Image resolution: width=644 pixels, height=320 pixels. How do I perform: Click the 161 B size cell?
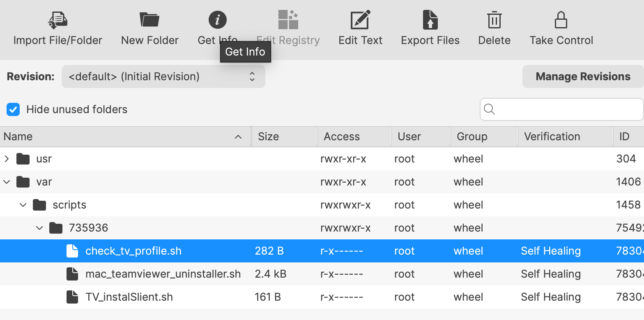pos(268,297)
